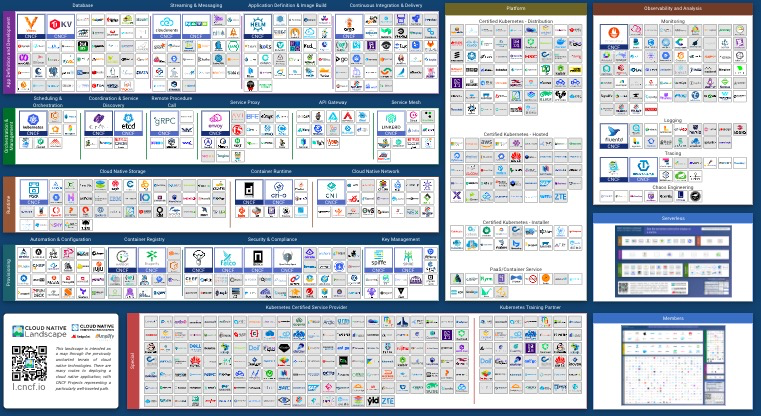The image size is (761, 416).
Task: Open the Harbor registry card
Action: pos(122,260)
